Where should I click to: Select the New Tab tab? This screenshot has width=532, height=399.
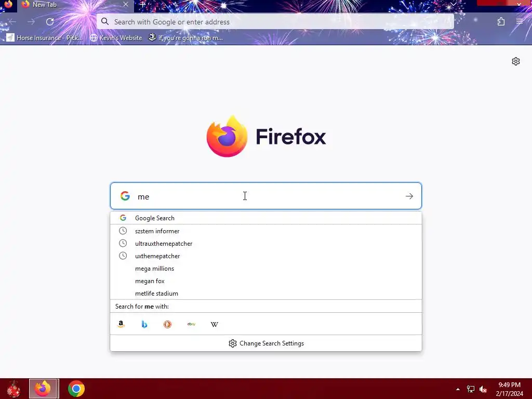point(76,5)
